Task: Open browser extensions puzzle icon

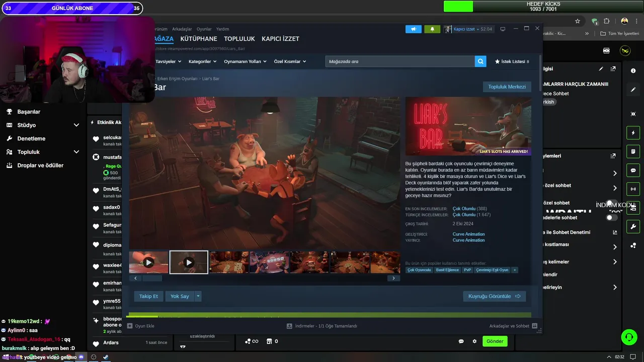Action: (x=606, y=21)
